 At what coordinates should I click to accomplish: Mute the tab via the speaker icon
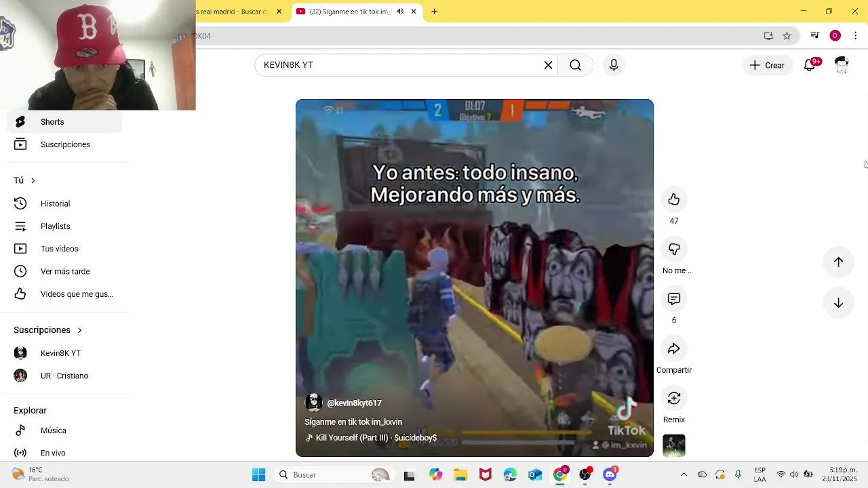pos(400,12)
